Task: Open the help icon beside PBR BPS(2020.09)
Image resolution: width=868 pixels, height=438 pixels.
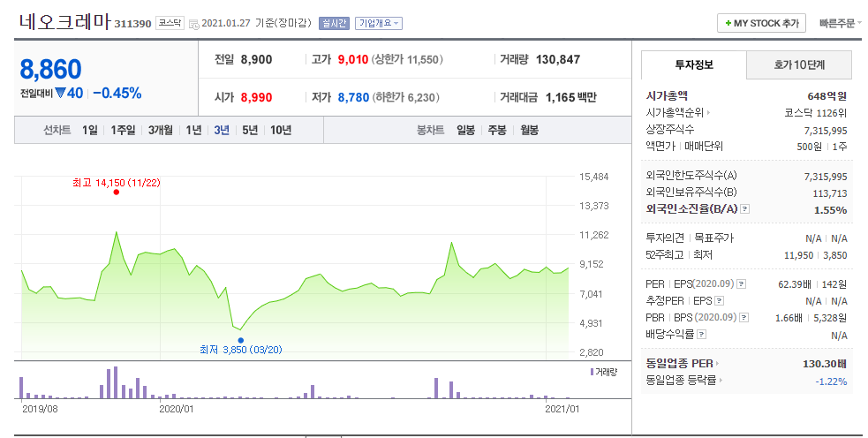Action: [x=744, y=317]
